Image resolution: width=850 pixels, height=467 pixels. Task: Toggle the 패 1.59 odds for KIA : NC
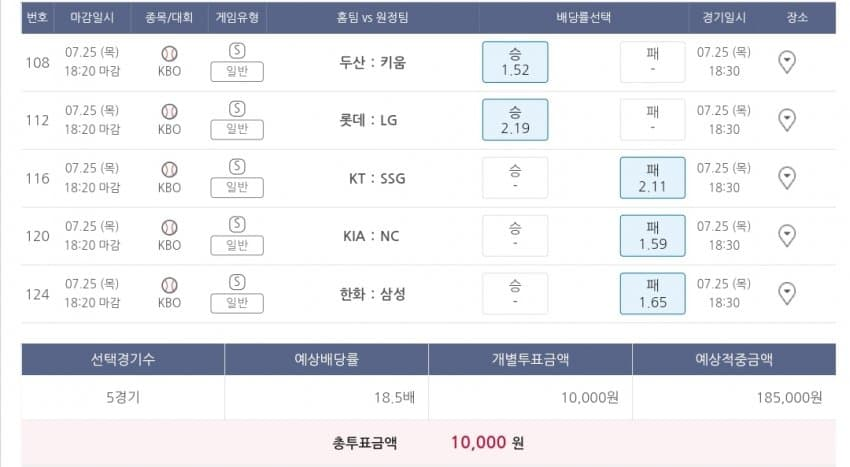(x=652, y=236)
